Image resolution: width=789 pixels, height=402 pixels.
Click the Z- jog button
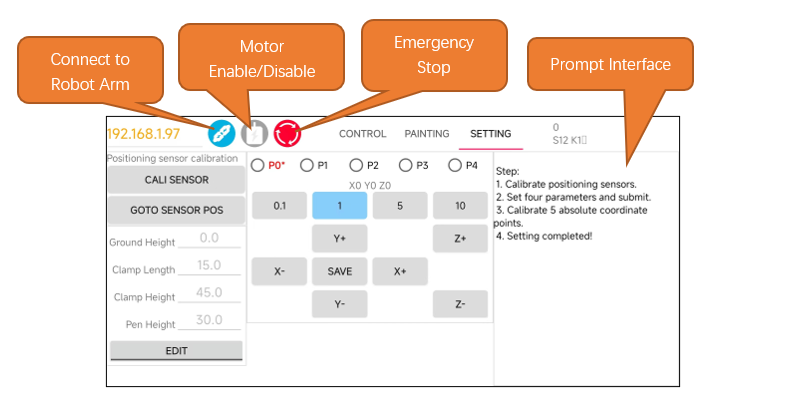(460, 304)
